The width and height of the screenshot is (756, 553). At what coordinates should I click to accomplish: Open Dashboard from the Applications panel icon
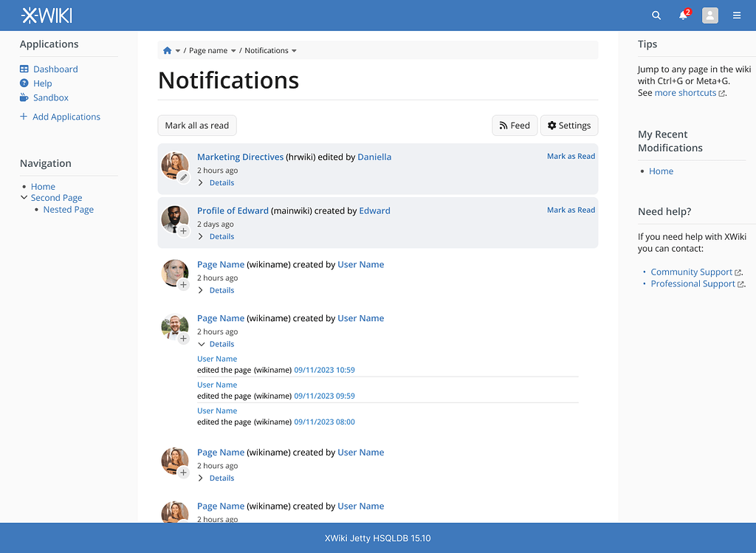[25, 69]
